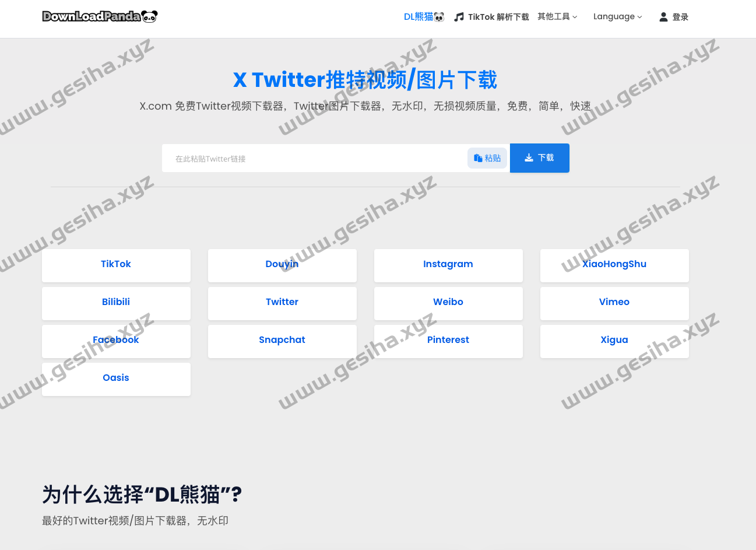
Task: Choose the Pinterest downloader card
Action: coord(448,340)
